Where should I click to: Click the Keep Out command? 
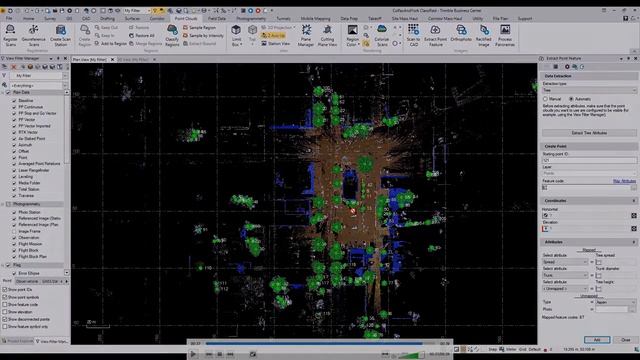pyautogui.click(x=106, y=27)
